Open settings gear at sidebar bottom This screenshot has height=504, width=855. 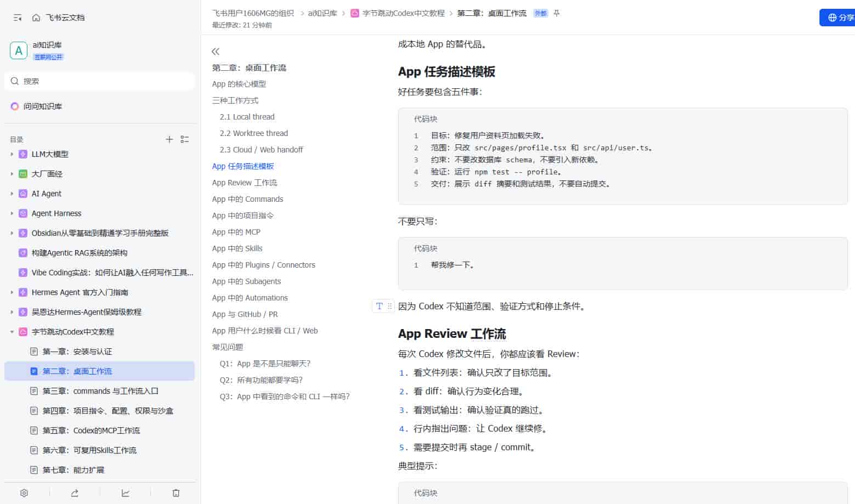click(24, 493)
